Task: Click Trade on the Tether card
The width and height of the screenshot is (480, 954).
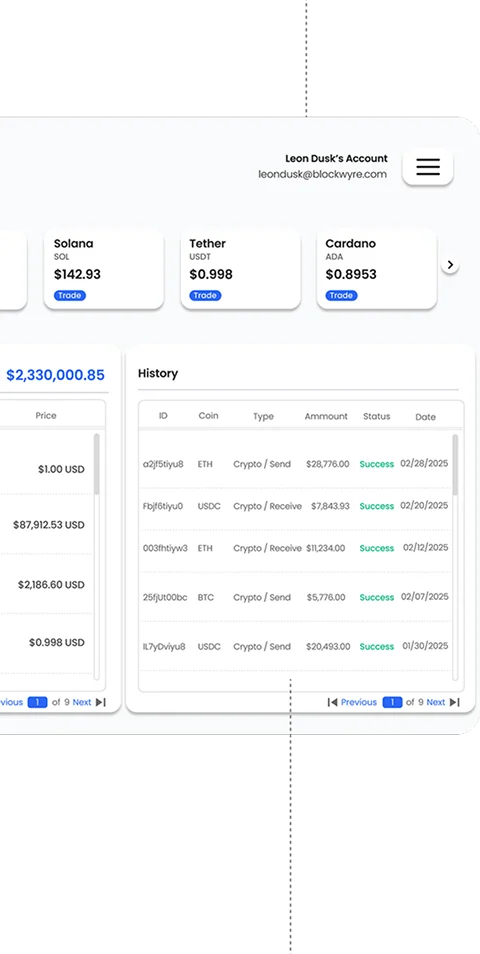Action: [205, 295]
